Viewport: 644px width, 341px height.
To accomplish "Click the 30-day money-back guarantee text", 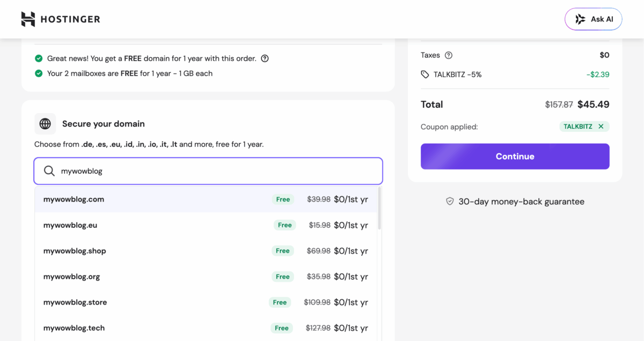I will [x=522, y=202].
